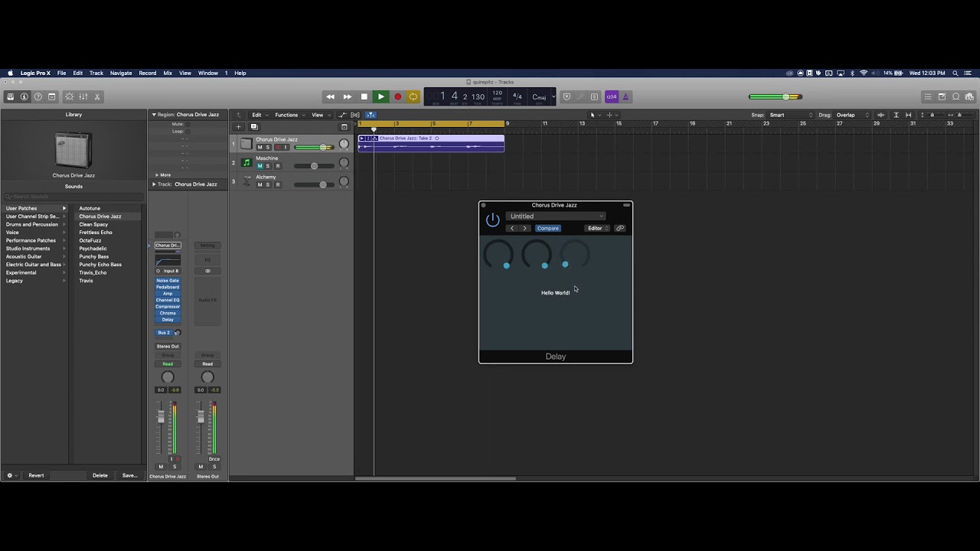The width and height of the screenshot is (980, 551).
Task: Click the add new track plus button
Action: (x=238, y=127)
